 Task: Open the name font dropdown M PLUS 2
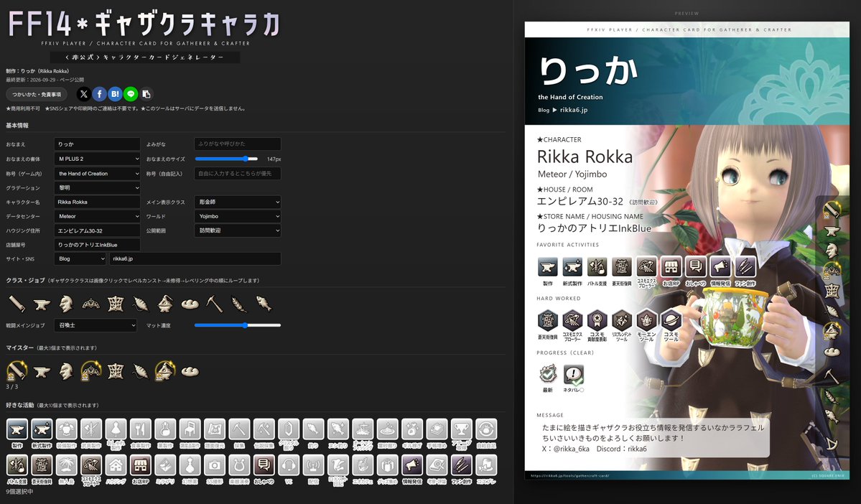tap(97, 159)
